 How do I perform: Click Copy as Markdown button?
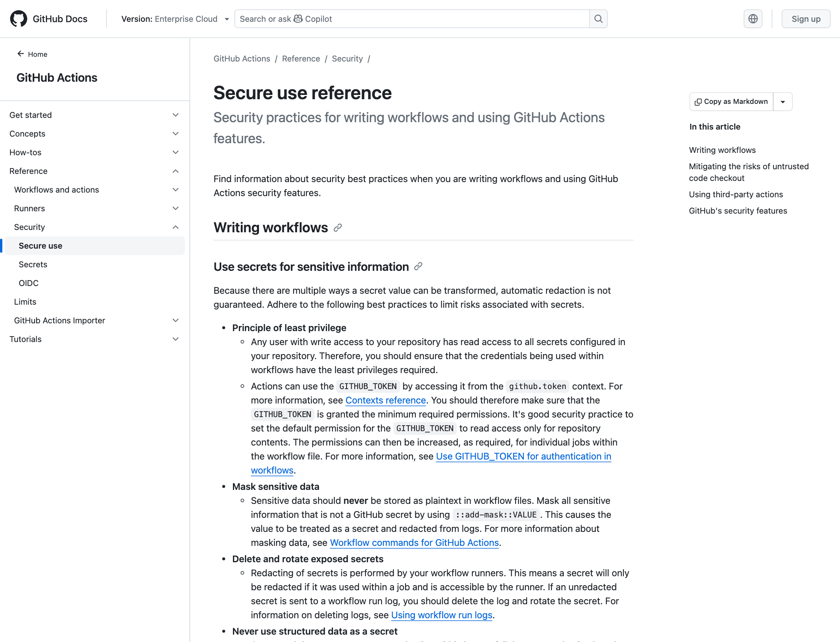(731, 102)
